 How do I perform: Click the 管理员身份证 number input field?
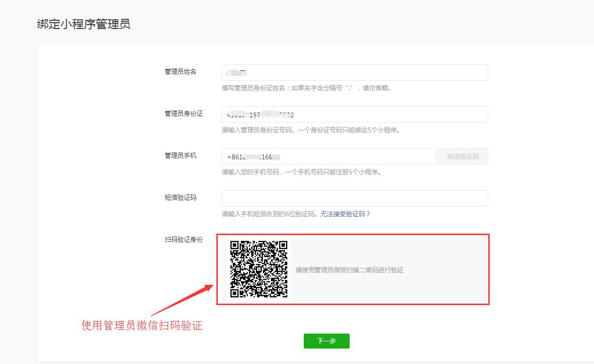(x=355, y=114)
